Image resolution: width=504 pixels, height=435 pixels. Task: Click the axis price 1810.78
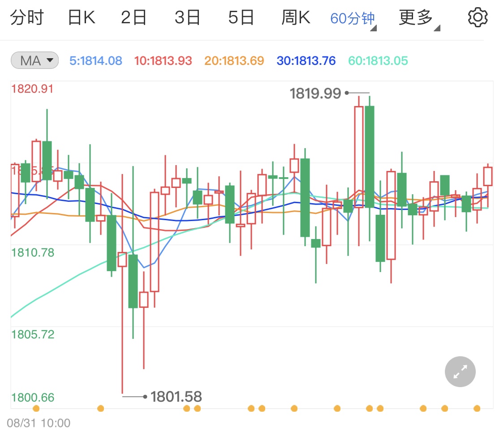coord(33,252)
